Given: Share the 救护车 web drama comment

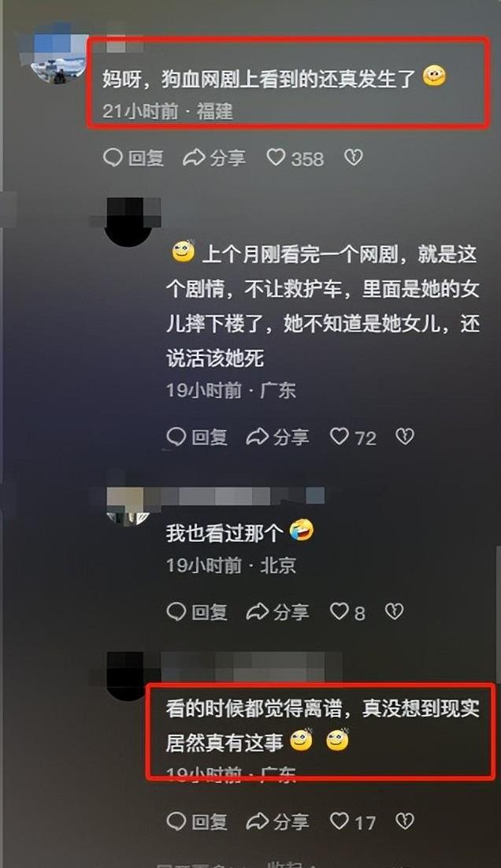Looking at the screenshot, I should (x=276, y=437).
